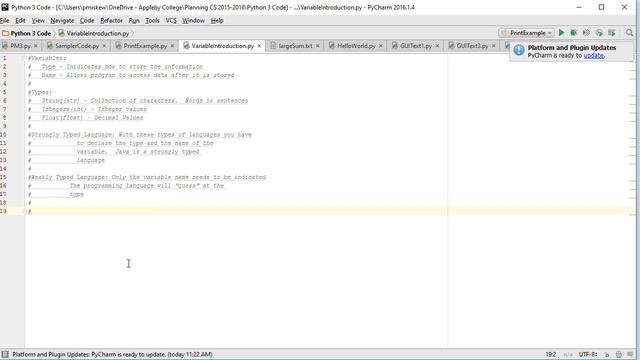Click Python 3 Code breadcrumb folder
Screen dimensions: 640x360
27,33
